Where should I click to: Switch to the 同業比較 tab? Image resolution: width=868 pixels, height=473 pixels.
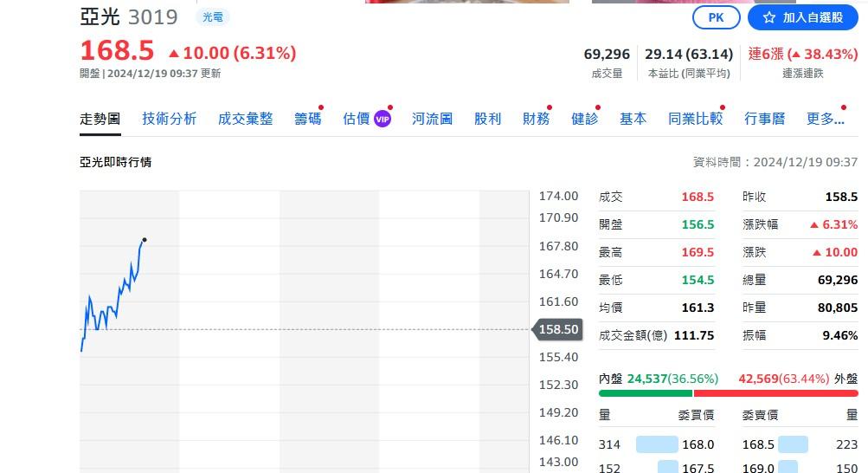695,119
